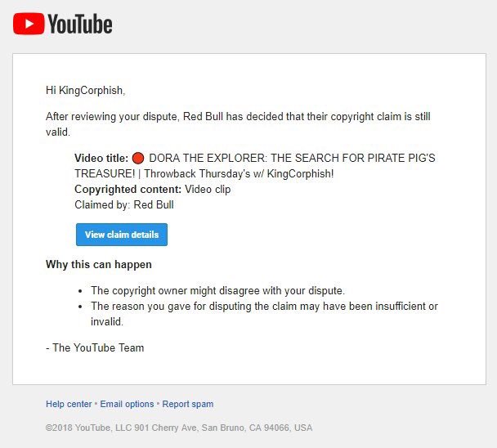Click the bullet about copyright owner disagreeing

217,291
